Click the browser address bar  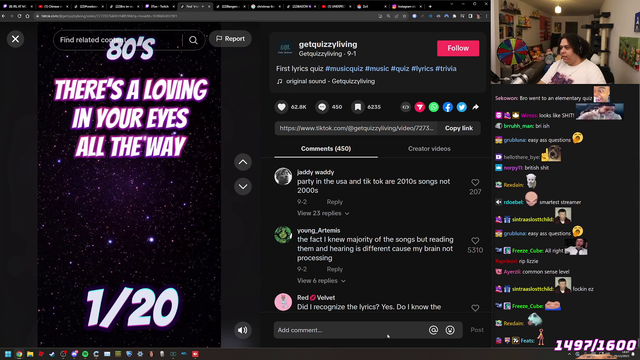pyautogui.click(x=204, y=16)
